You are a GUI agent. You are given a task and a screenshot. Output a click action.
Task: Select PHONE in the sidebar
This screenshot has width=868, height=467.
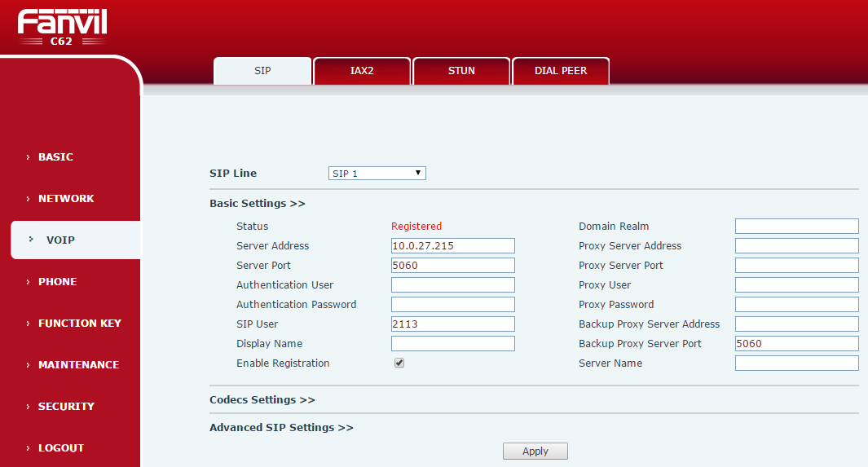[57, 282]
